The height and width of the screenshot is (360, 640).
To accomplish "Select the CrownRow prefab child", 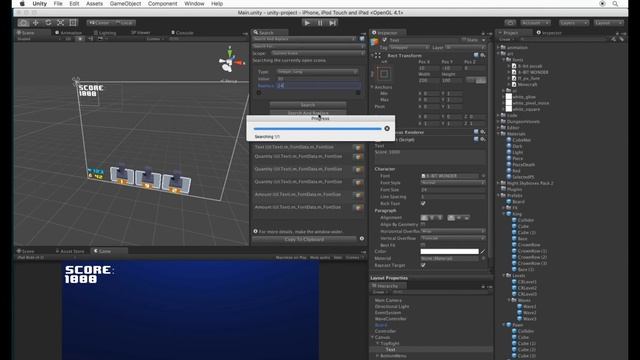I will [529, 245].
